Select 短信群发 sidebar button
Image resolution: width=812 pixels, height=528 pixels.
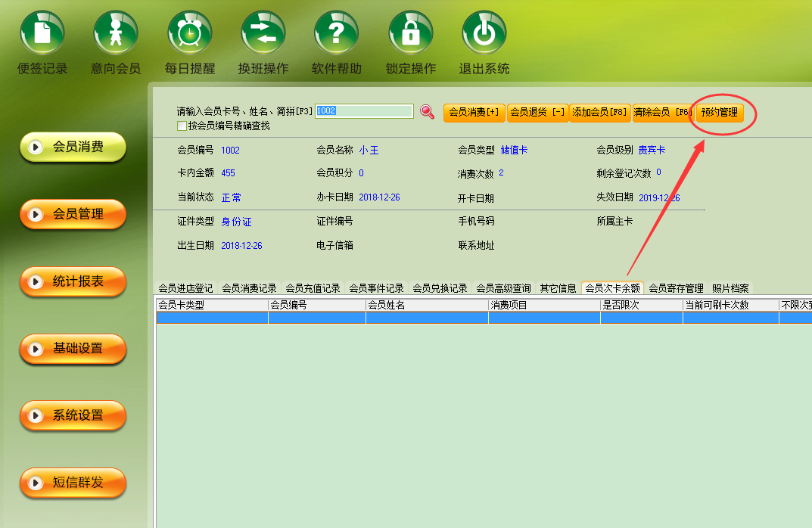pyautogui.click(x=73, y=483)
